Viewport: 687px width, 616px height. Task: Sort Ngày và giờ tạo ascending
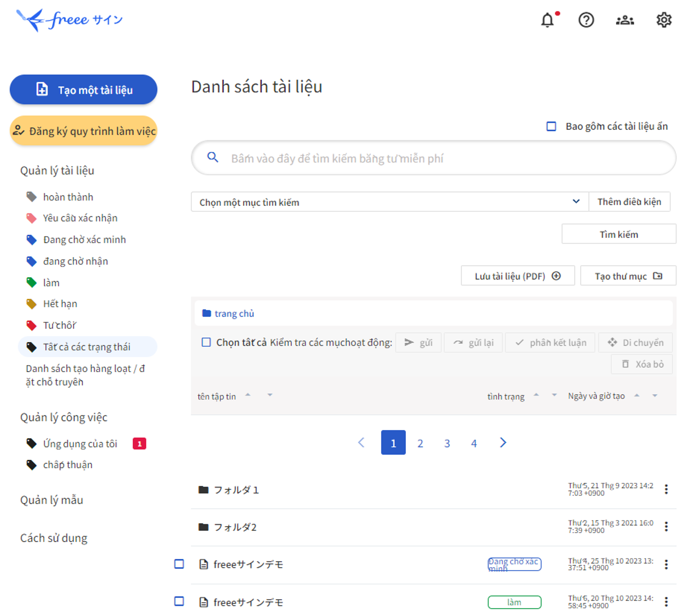tap(637, 395)
